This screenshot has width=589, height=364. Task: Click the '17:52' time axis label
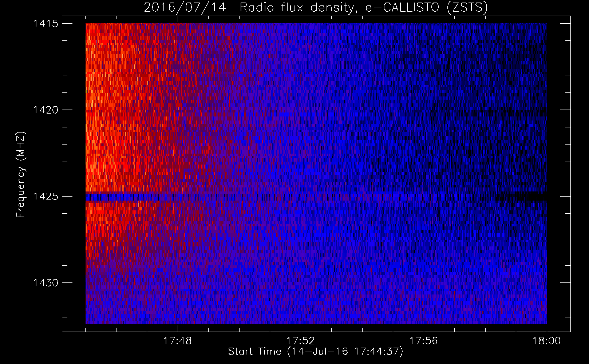click(x=301, y=341)
